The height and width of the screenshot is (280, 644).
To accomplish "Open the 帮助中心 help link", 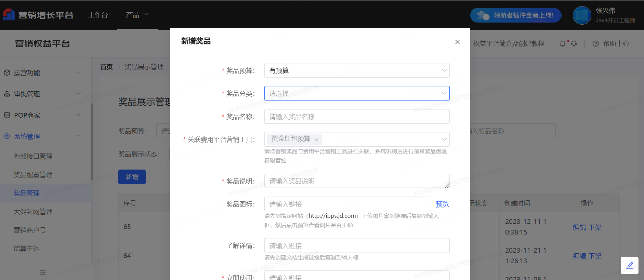I will [x=616, y=44].
